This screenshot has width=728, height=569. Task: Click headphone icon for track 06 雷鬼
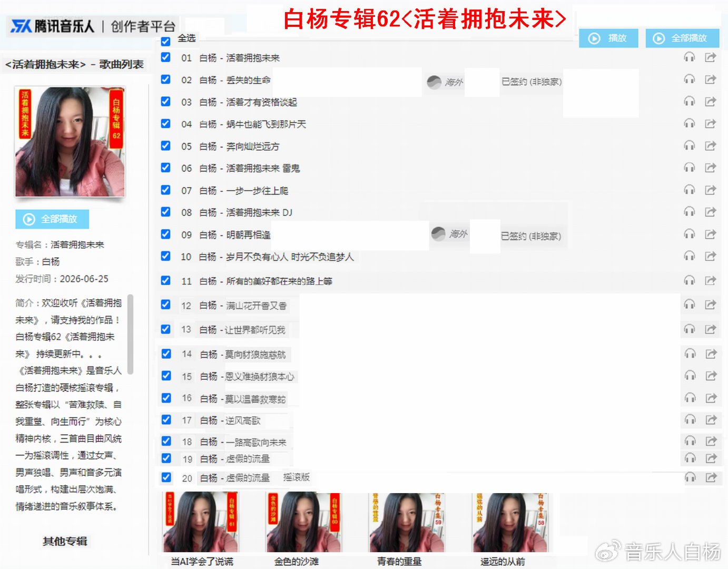[x=689, y=168]
